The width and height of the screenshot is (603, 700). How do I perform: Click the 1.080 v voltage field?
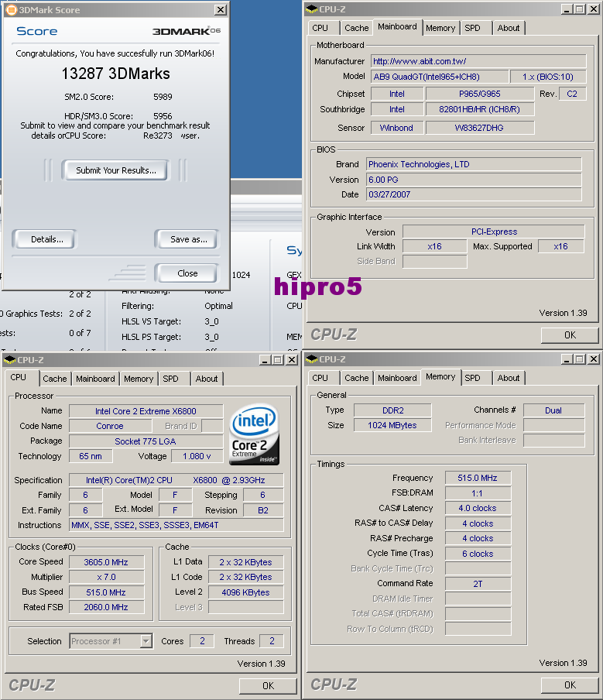click(x=197, y=456)
